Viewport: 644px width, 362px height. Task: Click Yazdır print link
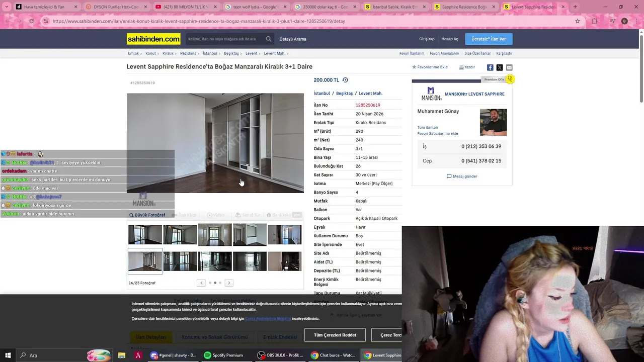[467, 67]
